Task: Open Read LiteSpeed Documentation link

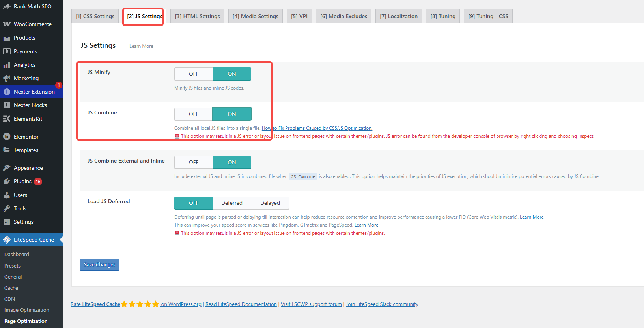Action: click(241, 304)
